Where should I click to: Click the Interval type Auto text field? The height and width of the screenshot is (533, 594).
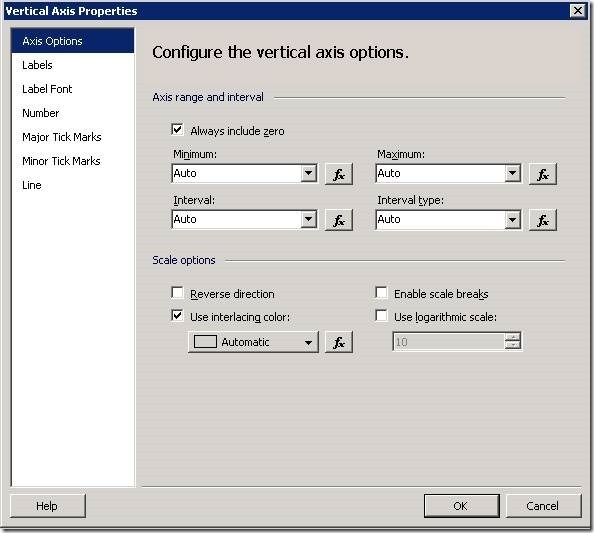[441, 219]
